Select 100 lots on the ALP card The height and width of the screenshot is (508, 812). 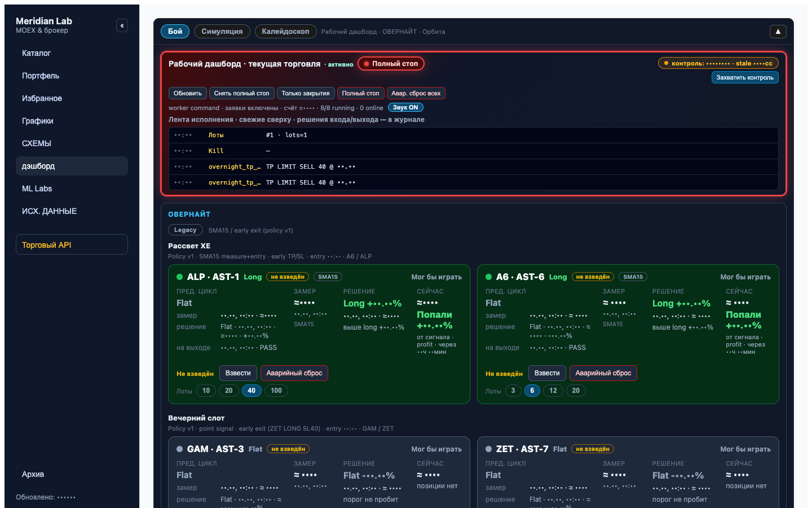[276, 391]
